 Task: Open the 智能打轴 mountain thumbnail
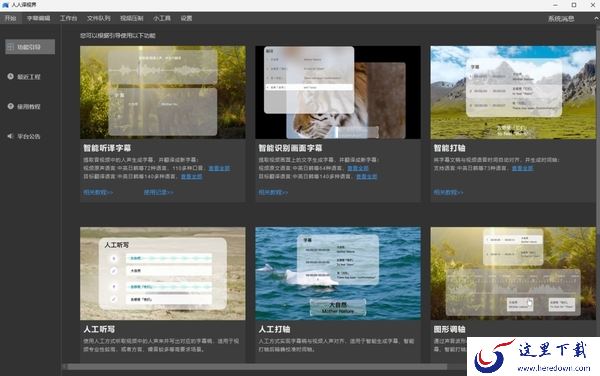pyautogui.click(x=513, y=92)
